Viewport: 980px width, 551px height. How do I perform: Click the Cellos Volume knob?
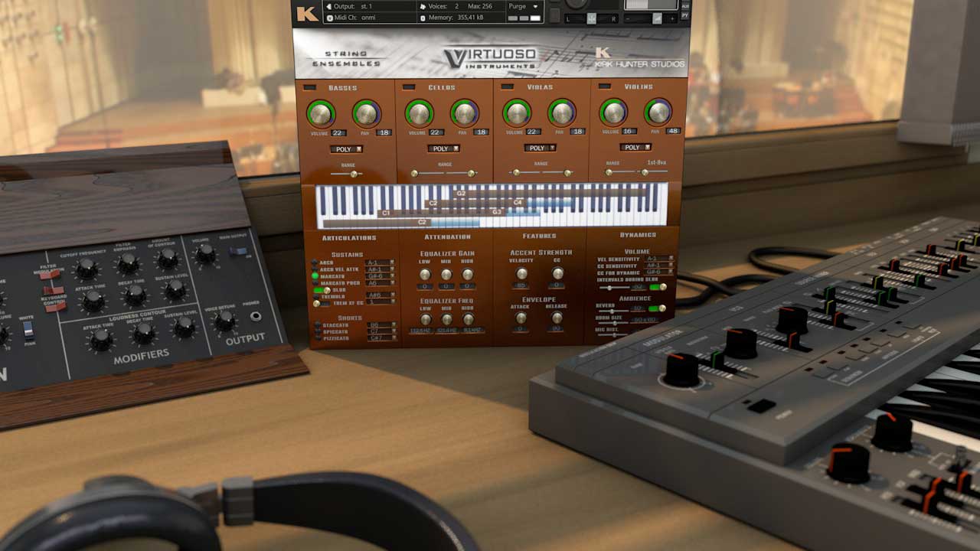click(419, 114)
